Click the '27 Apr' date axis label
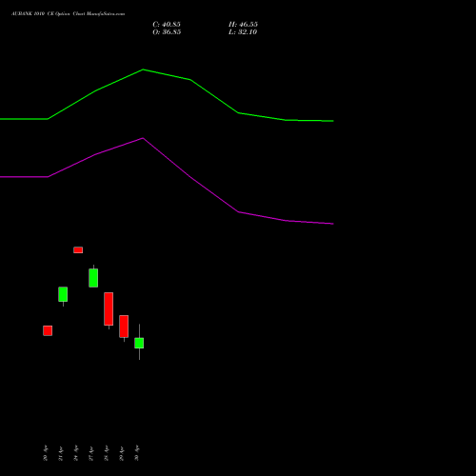 [91, 453]
